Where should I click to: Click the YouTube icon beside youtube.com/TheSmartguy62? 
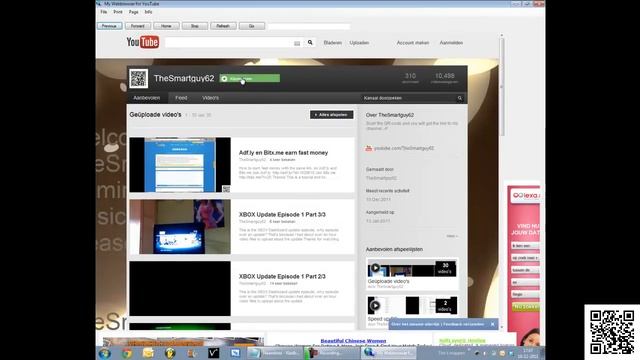click(369, 149)
